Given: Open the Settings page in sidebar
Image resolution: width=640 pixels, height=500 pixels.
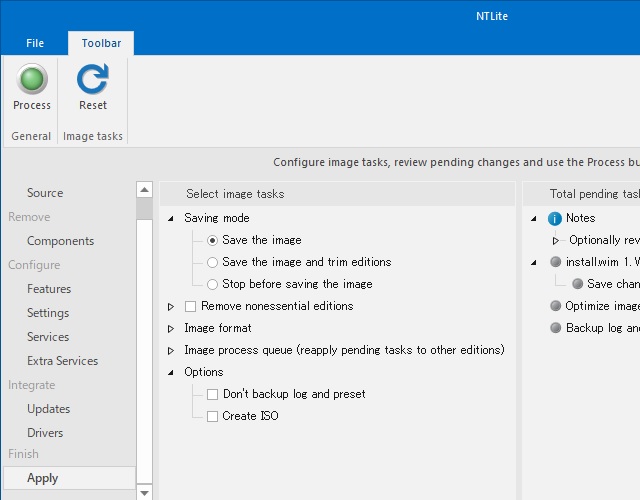Looking at the screenshot, I should [48, 313].
